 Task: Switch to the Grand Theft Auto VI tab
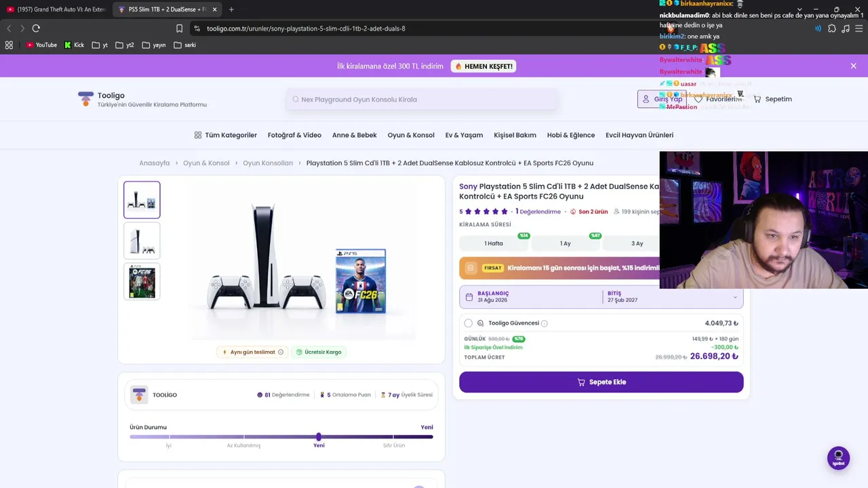coord(56,9)
